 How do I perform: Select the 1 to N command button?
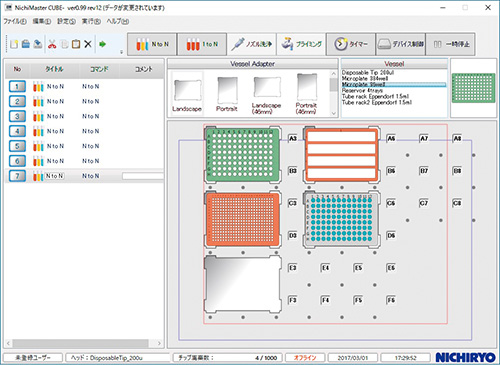point(202,44)
